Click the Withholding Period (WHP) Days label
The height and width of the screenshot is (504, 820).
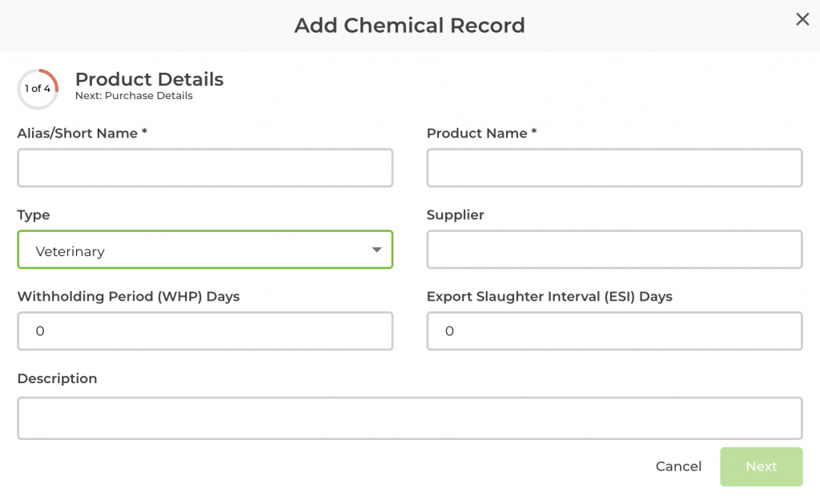pyautogui.click(x=128, y=297)
